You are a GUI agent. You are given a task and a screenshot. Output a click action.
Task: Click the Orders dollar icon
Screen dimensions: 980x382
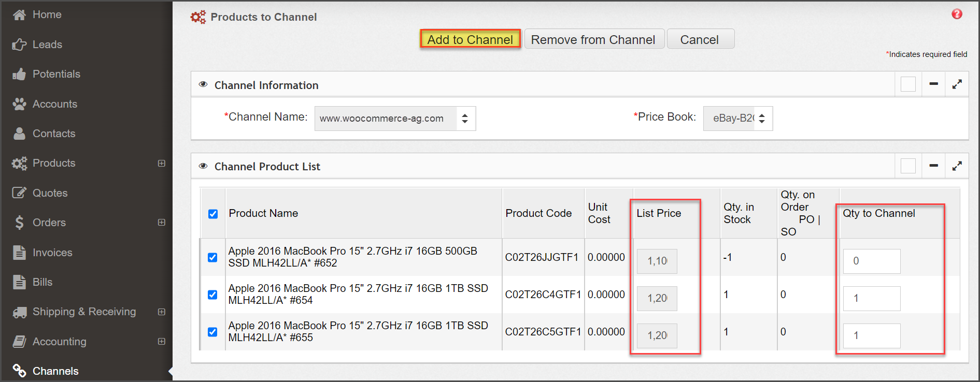pyautogui.click(x=19, y=223)
